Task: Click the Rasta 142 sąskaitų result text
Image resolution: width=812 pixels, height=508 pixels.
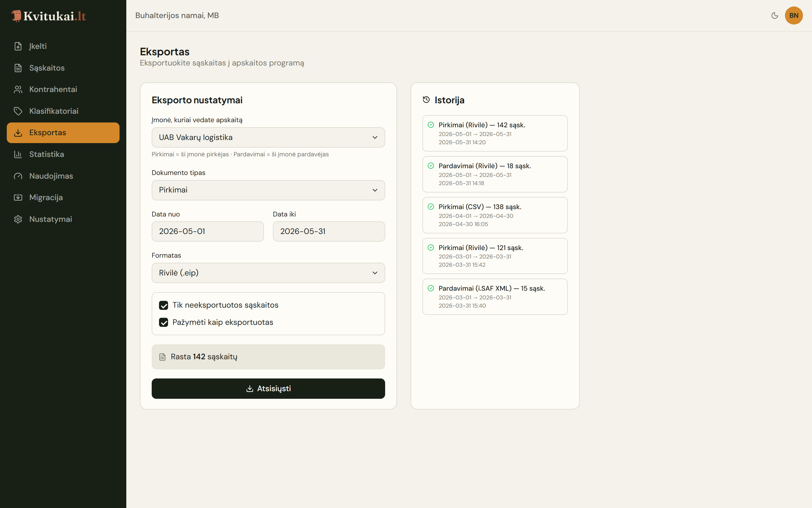Action: tap(204, 357)
